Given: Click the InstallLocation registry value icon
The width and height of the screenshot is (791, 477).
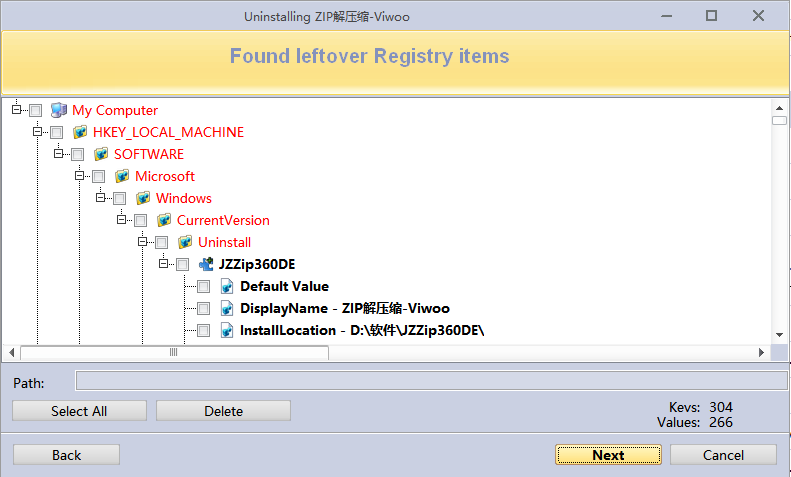Looking at the screenshot, I should coord(227,331).
